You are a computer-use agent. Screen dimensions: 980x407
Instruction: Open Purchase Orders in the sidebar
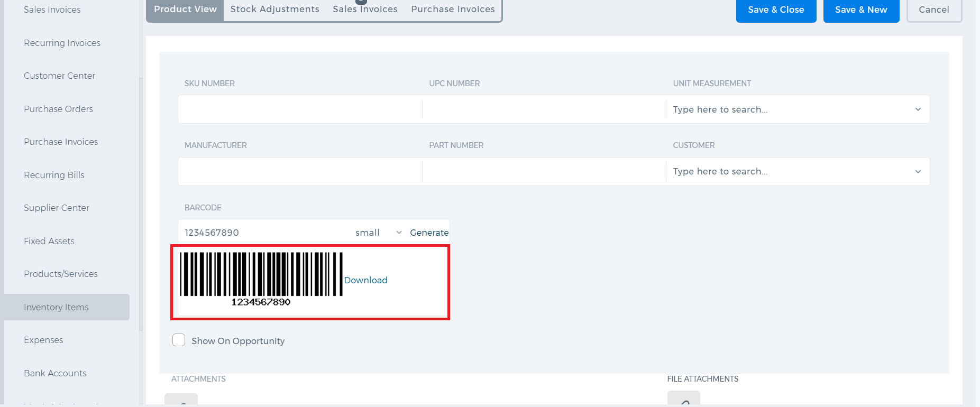(x=58, y=109)
